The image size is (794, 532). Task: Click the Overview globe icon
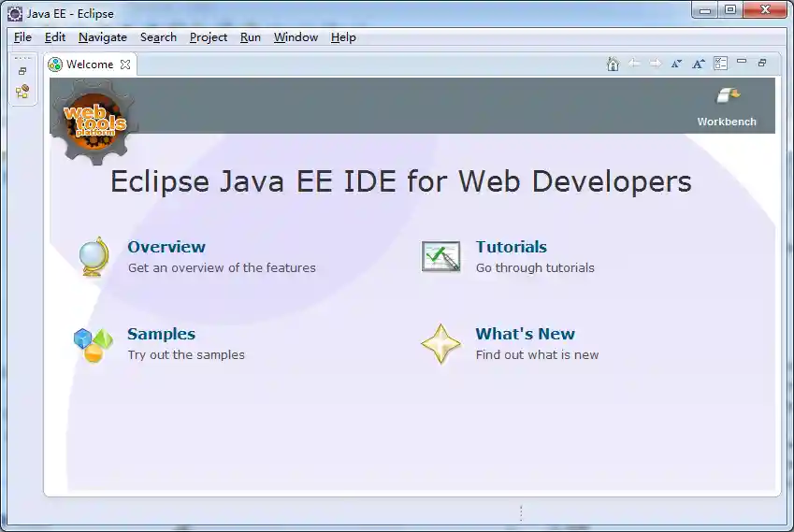tap(94, 256)
